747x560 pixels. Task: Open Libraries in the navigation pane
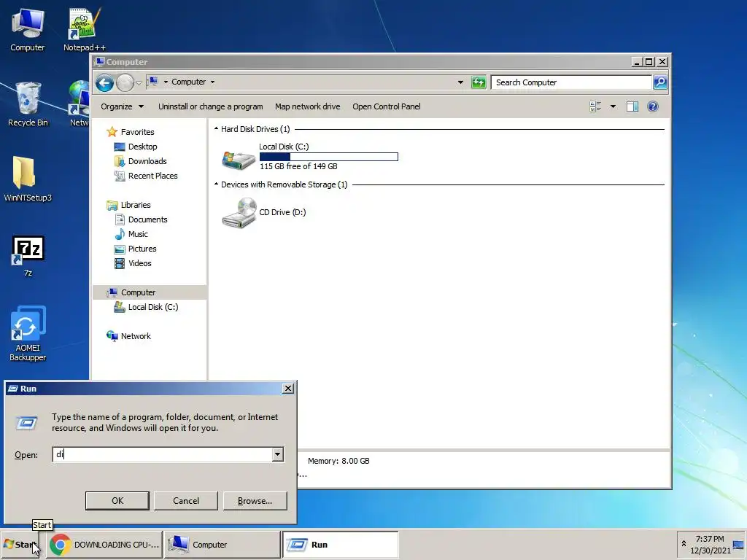[x=135, y=205]
